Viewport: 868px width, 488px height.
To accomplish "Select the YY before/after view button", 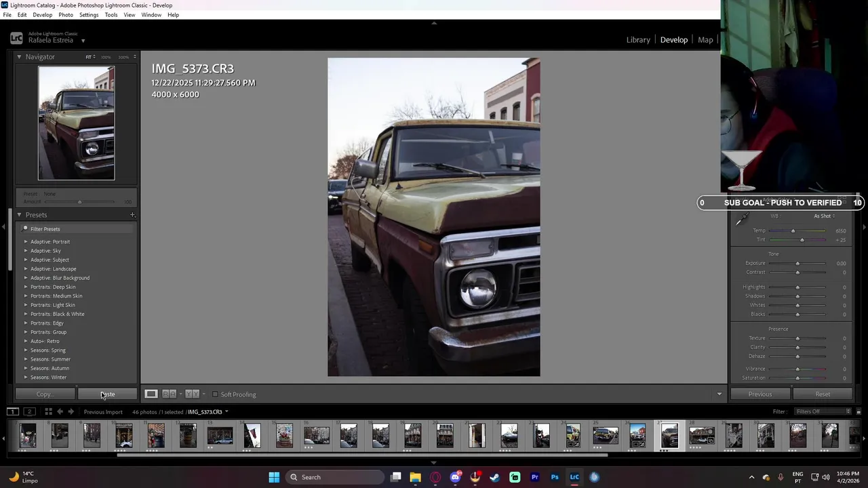I will pos(192,394).
